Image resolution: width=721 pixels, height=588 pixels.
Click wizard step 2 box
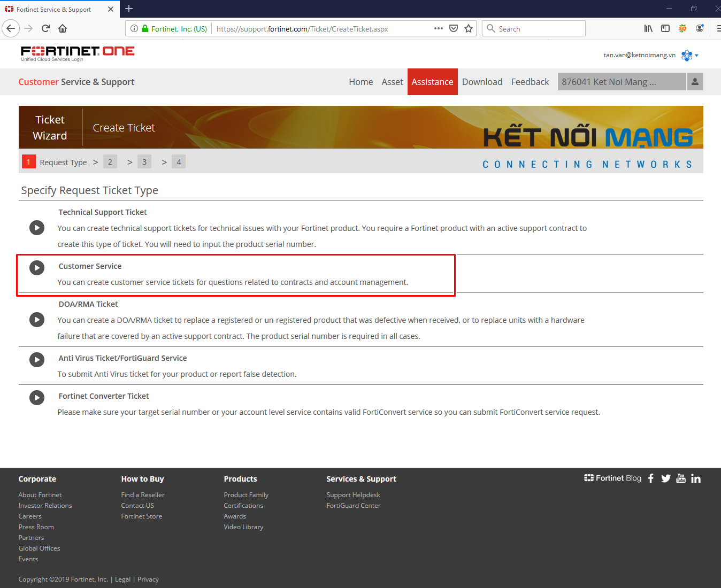click(x=110, y=161)
